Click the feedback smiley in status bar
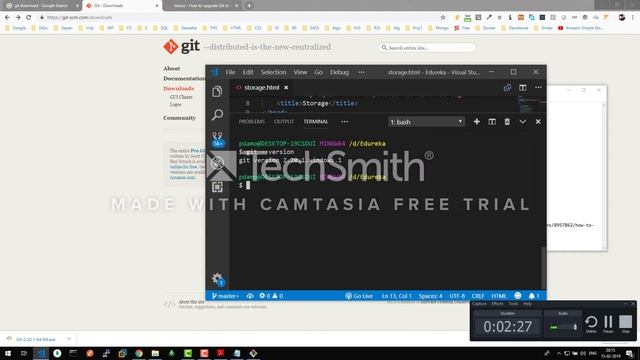Screen dimensions: 640x360 pos(518,296)
